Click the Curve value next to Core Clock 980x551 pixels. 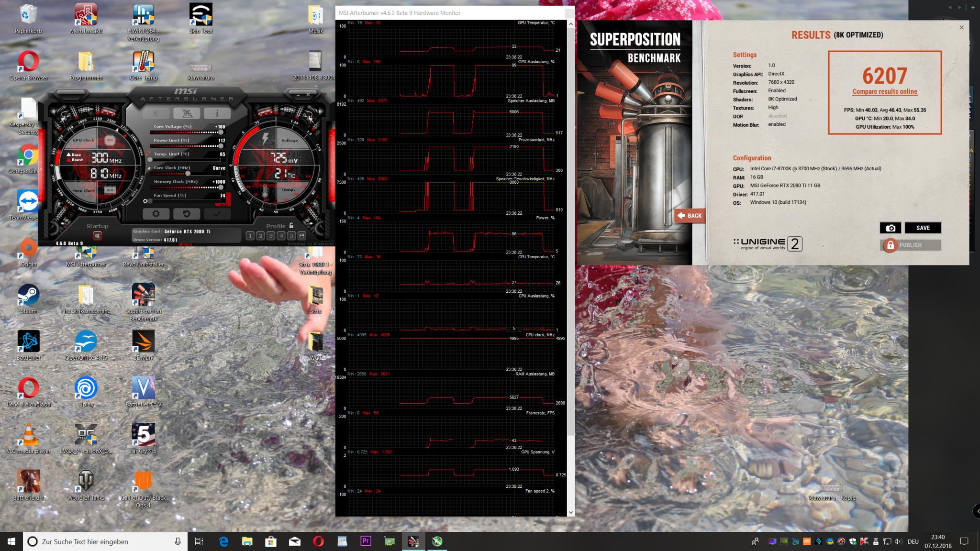(x=219, y=168)
